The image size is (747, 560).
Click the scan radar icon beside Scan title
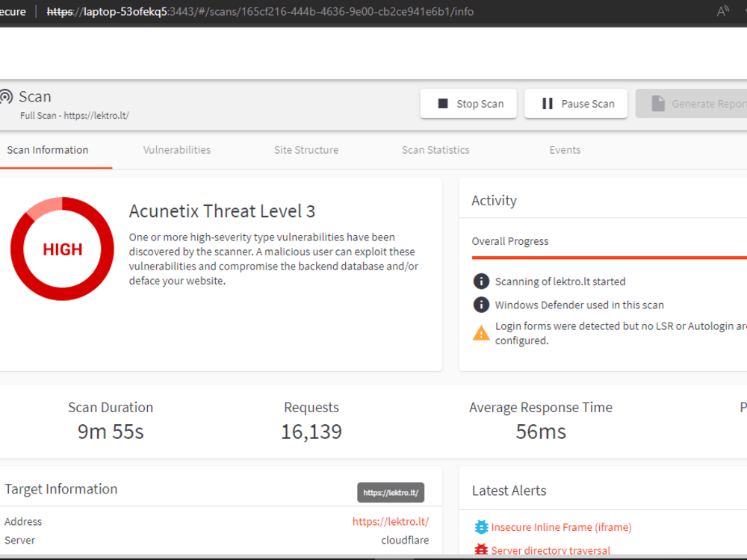pyautogui.click(x=6, y=96)
